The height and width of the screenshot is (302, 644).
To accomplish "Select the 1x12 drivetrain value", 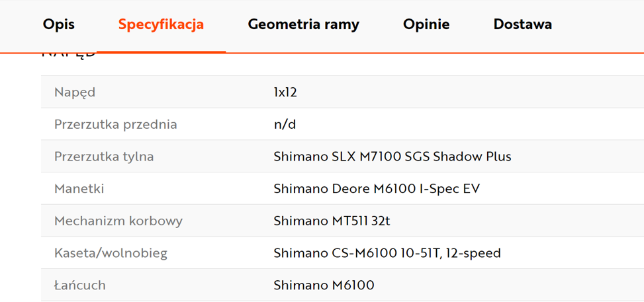I will [x=285, y=93].
